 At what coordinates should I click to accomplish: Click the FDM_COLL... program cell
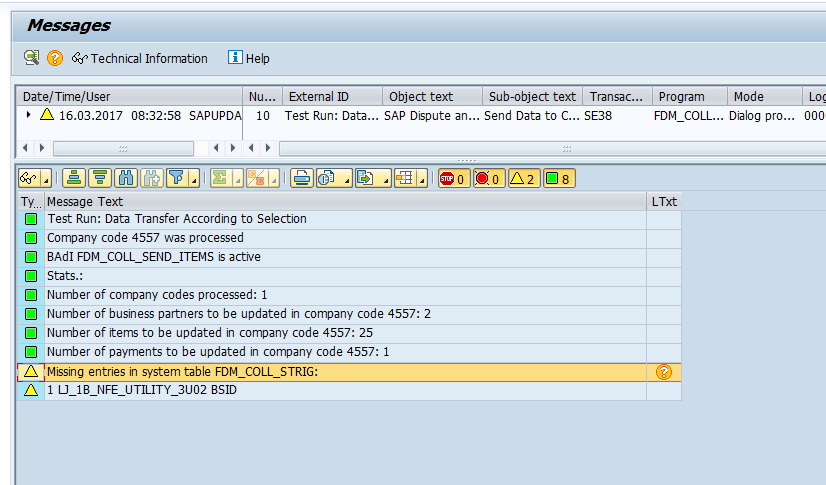689,115
